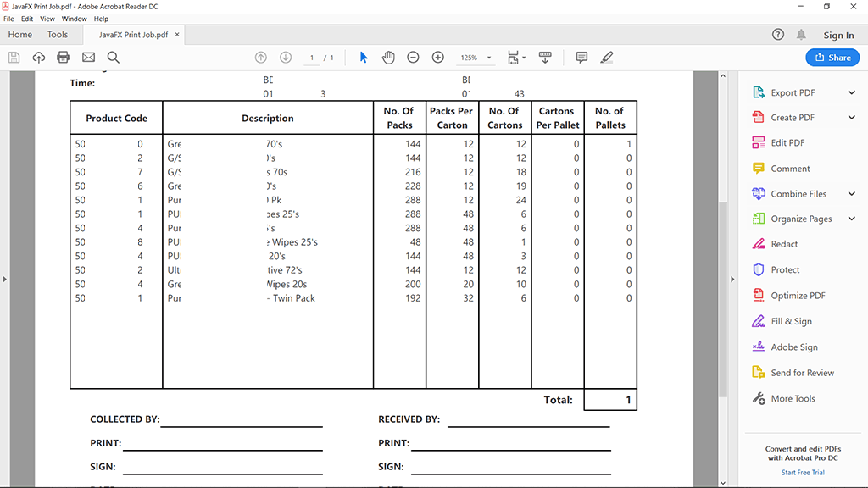The width and height of the screenshot is (868, 488).
Task: Open the File menu
Action: pos(8,19)
